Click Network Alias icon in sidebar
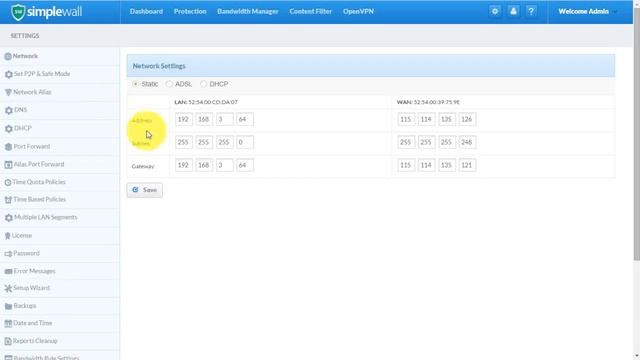Viewport: 640px width, 360px height. click(8, 92)
